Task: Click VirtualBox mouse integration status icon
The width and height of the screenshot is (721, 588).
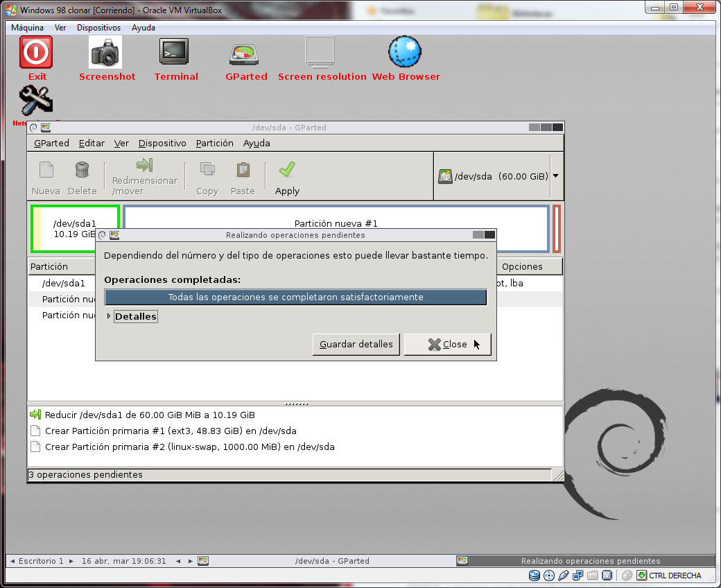Action: click(627, 575)
